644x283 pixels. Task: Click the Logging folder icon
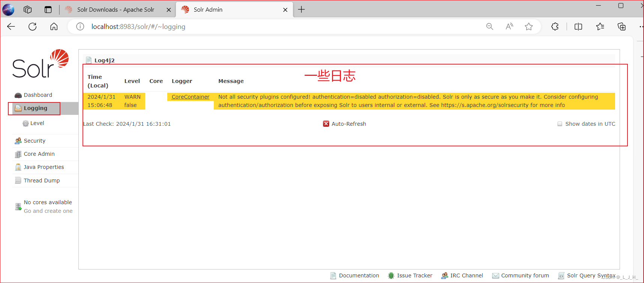click(x=18, y=108)
